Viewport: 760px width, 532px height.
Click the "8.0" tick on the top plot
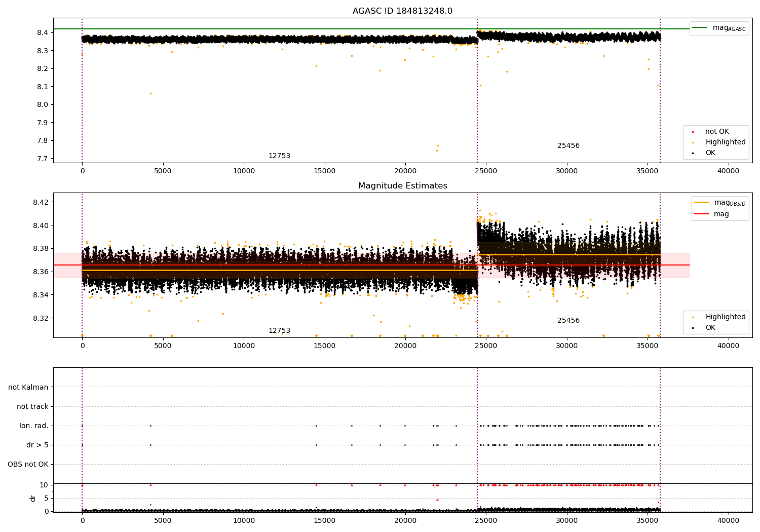click(x=42, y=104)
